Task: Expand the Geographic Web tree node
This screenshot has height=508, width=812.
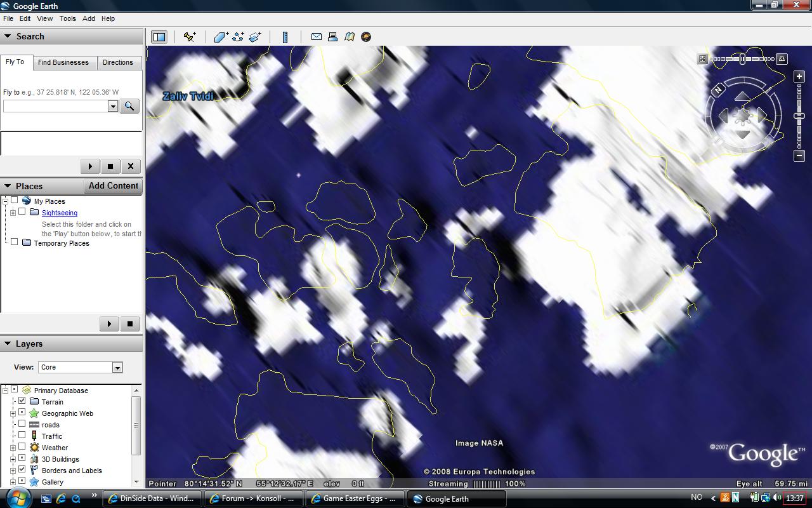Action: pos(13,413)
